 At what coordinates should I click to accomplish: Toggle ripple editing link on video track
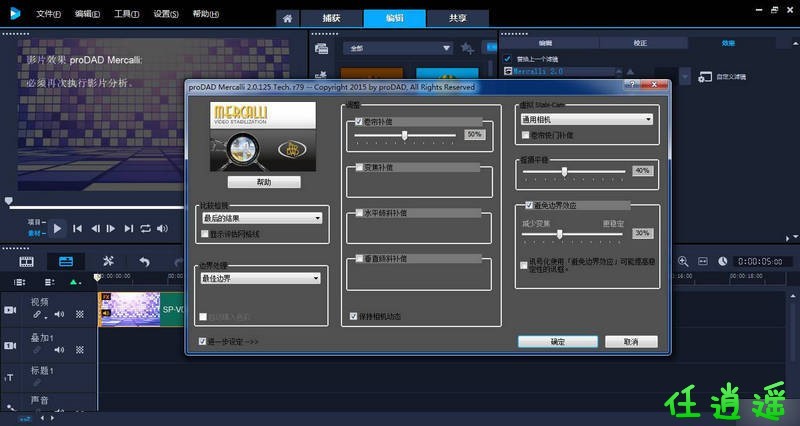tap(38, 315)
